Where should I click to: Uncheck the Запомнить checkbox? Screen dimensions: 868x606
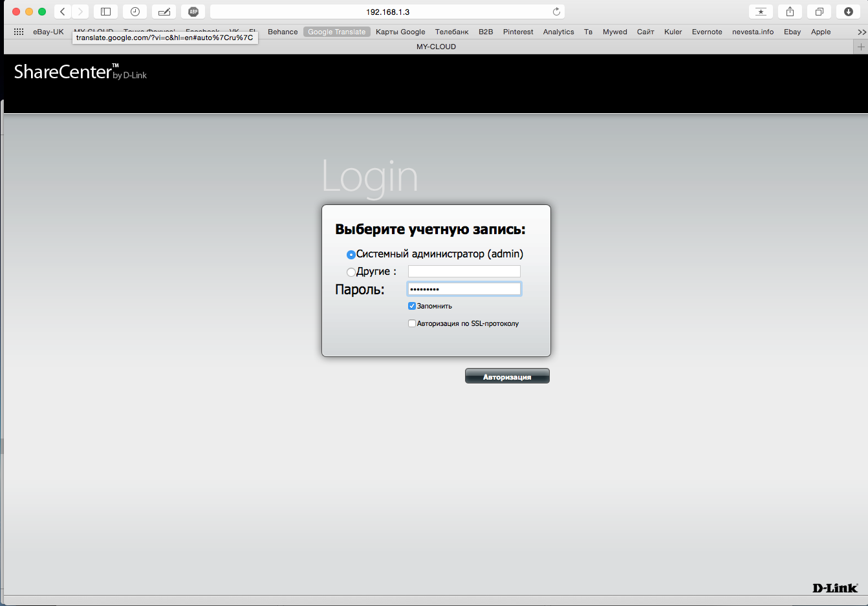[412, 306]
